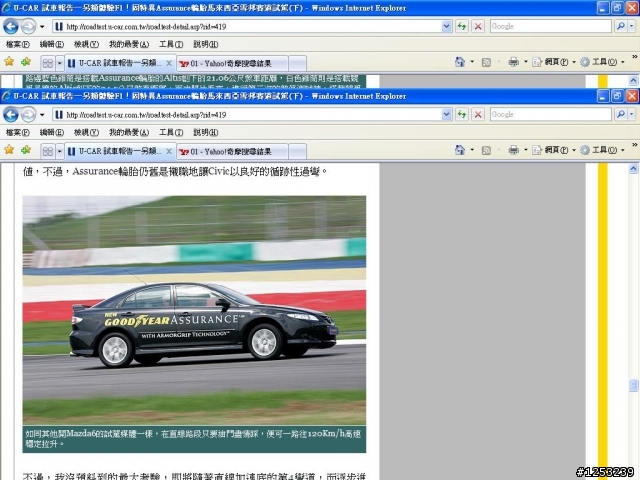This screenshot has width=640, height=480.
Task: Click Print icon in background window toolbar
Action: pyautogui.click(x=513, y=62)
